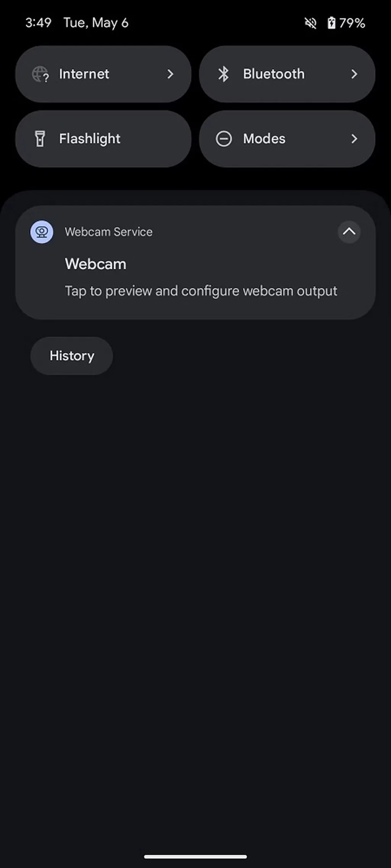Tap the date Tue, May 6

(96, 23)
